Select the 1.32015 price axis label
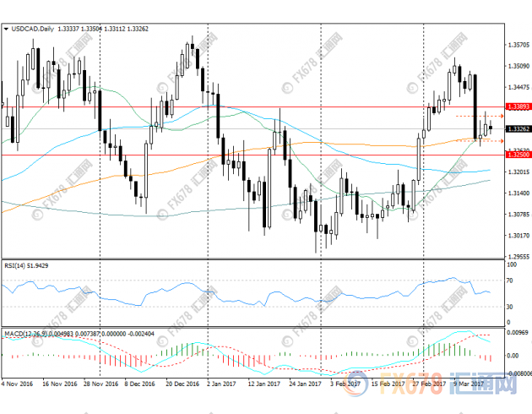 (x=518, y=172)
